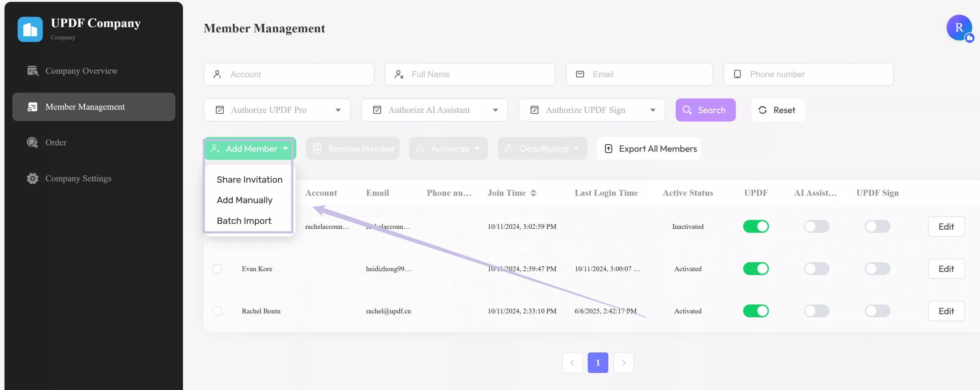Toggle UPDF switch for Rachel Bontu
Viewport: 980px width, 390px height.
(x=756, y=311)
